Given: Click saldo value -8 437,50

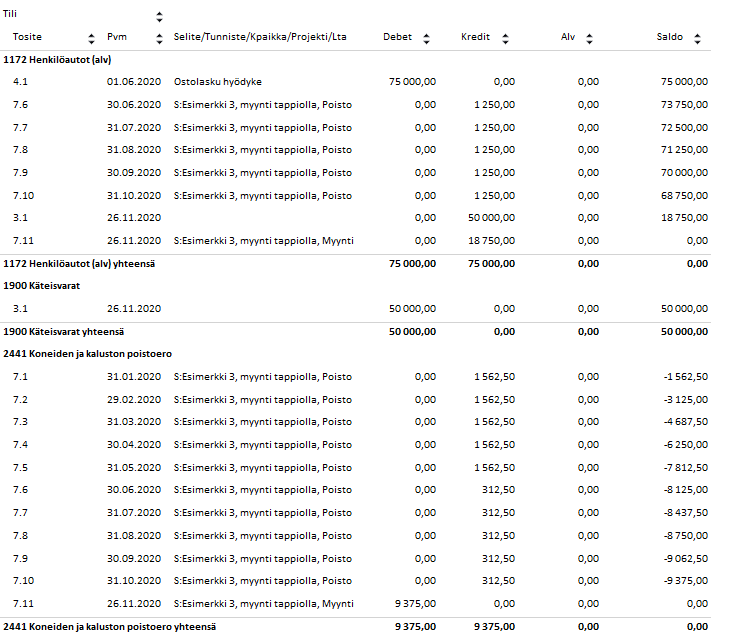Looking at the screenshot, I should pos(686,513).
